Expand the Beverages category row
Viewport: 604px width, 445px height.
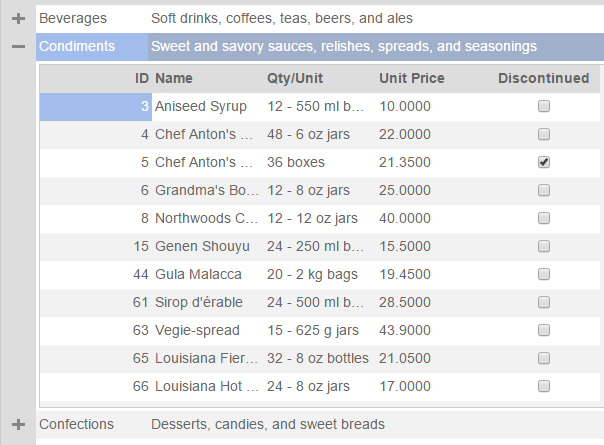(x=18, y=18)
